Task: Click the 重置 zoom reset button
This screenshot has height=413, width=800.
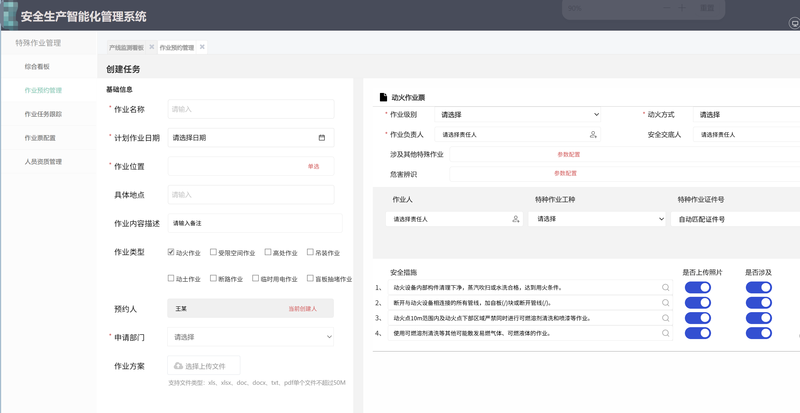Action: click(707, 8)
